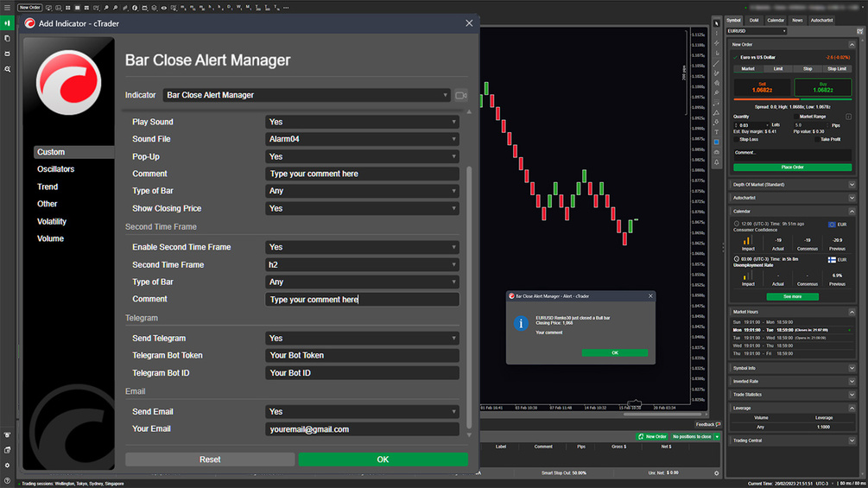Image resolution: width=868 pixels, height=488 pixels.
Task: Enable the Stop Loss checkbox
Action: coord(736,139)
